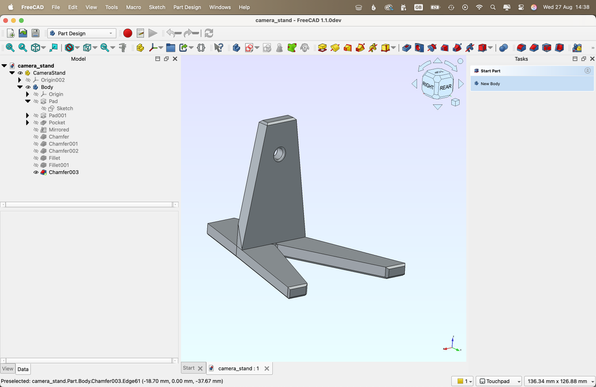596x387 pixels.
Task: Click the Create Group folder icon
Action: 171,48
